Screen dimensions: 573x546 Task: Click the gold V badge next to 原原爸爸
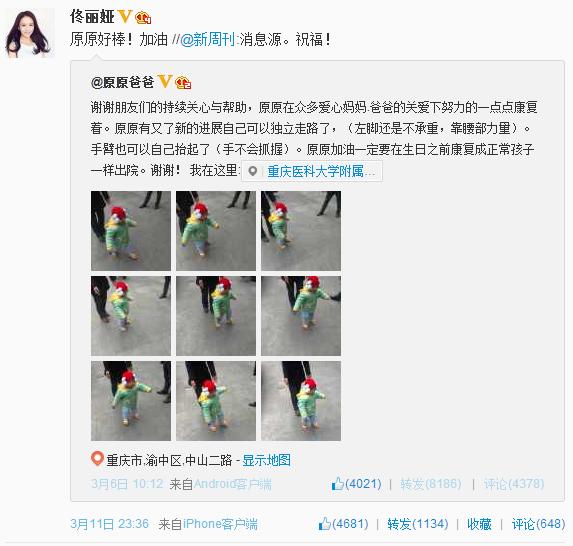coord(165,81)
